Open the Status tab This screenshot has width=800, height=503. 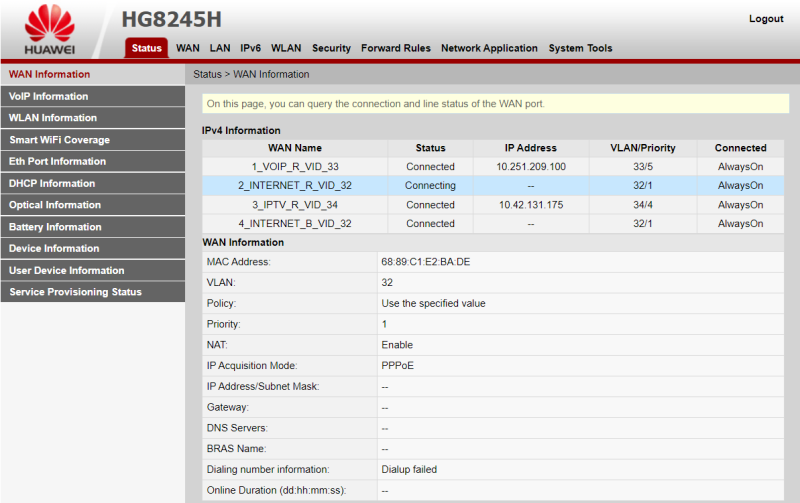tap(146, 48)
